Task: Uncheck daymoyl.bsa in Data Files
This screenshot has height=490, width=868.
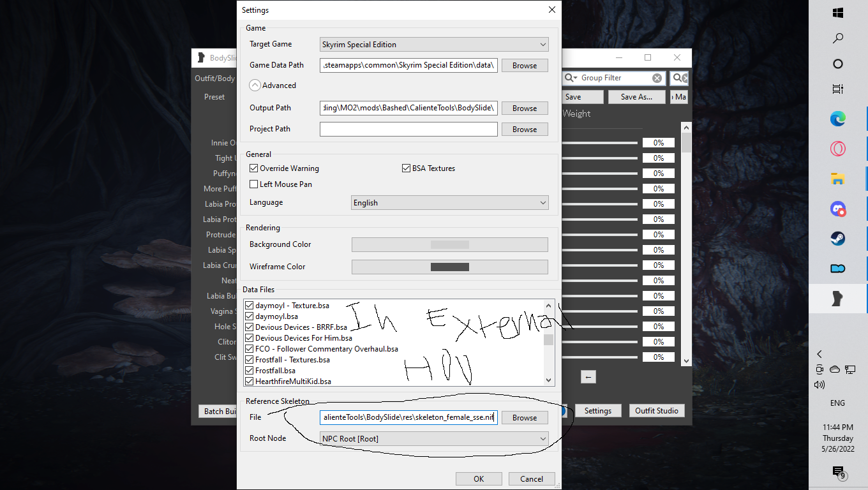Action: (250, 316)
